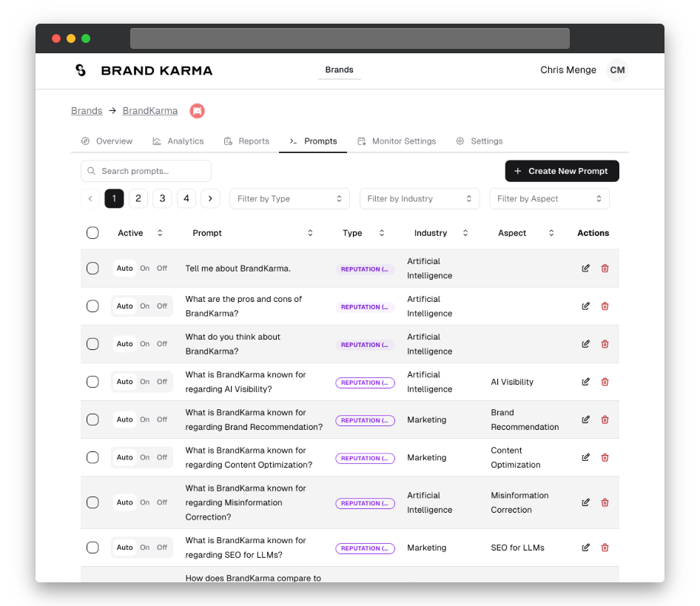
Task: Delete the Content Optimization prompt row
Action: (605, 457)
